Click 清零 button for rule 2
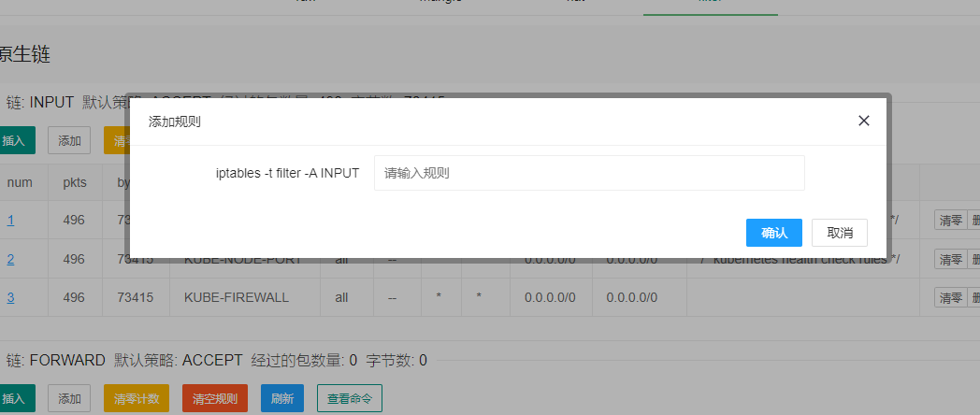This screenshot has width=980, height=415. pos(951,259)
